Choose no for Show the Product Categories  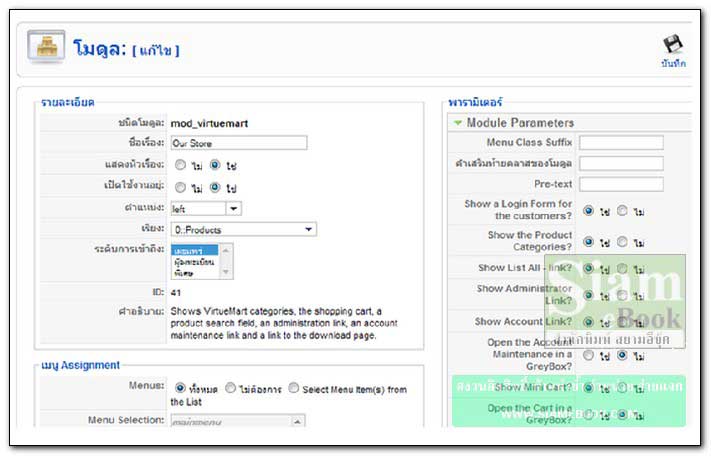(623, 242)
